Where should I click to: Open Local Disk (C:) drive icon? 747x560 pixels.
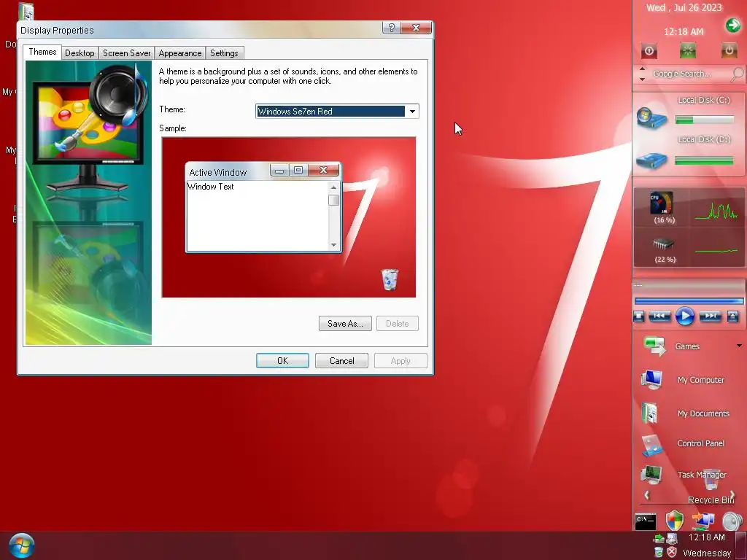[651, 119]
